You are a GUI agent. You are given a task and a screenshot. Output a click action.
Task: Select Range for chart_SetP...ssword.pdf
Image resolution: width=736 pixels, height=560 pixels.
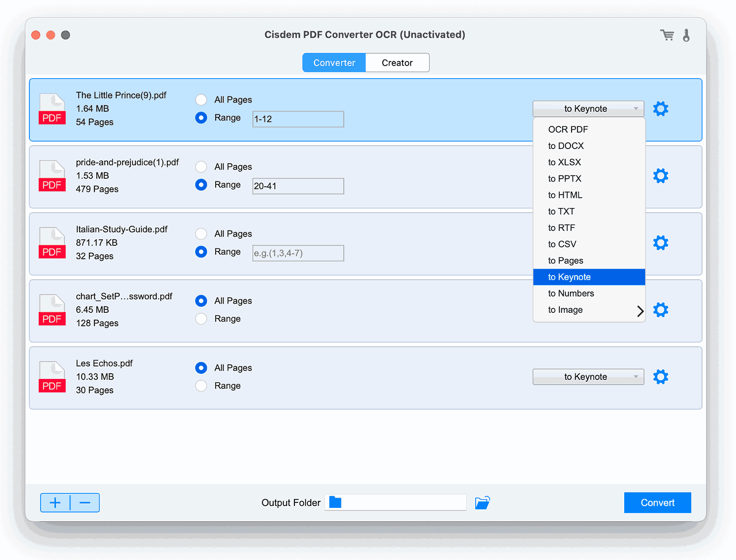click(x=201, y=319)
